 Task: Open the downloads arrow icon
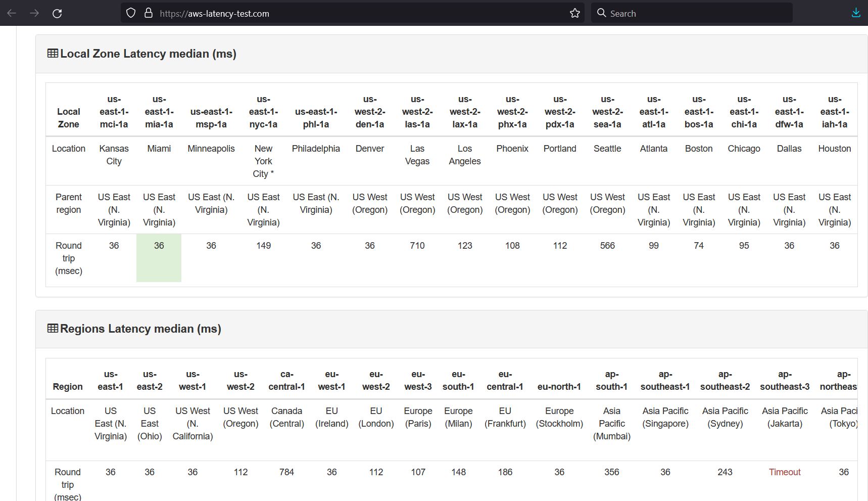[856, 13]
